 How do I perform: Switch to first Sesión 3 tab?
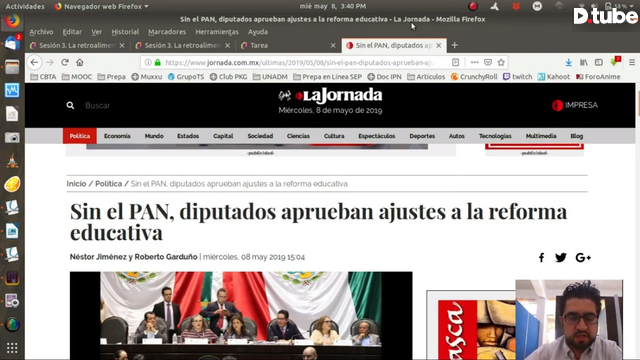(x=78, y=45)
